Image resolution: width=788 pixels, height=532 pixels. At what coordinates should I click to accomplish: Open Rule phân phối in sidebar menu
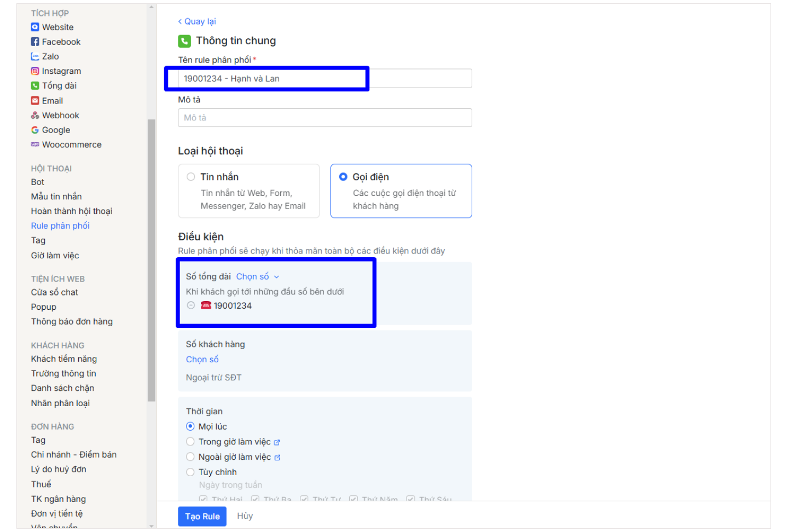(x=60, y=226)
